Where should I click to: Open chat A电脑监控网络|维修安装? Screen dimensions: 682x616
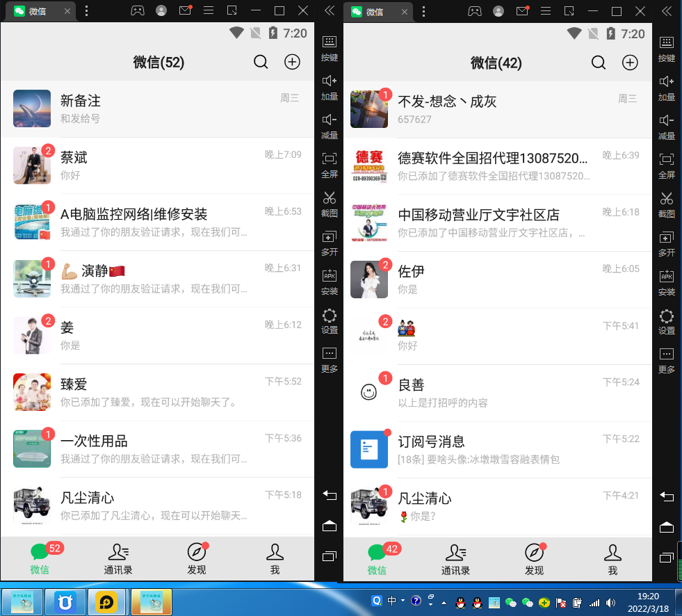157,222
